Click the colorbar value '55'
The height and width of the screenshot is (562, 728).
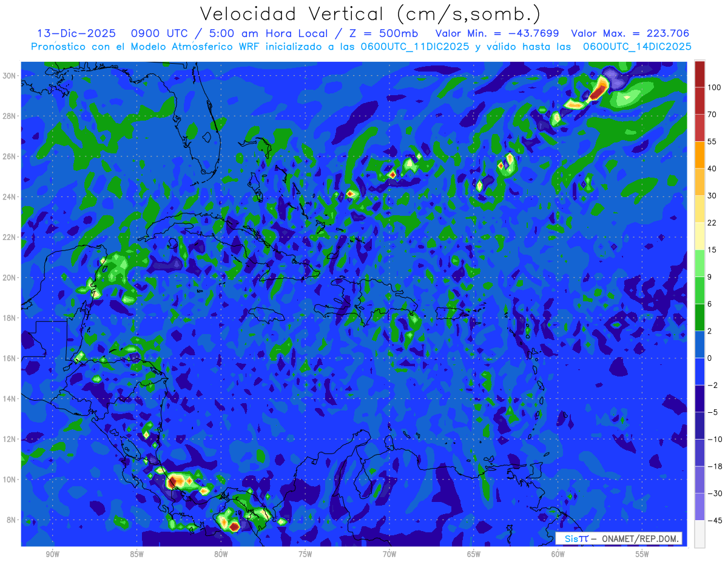pyautogui.click(x=712, y=142)
